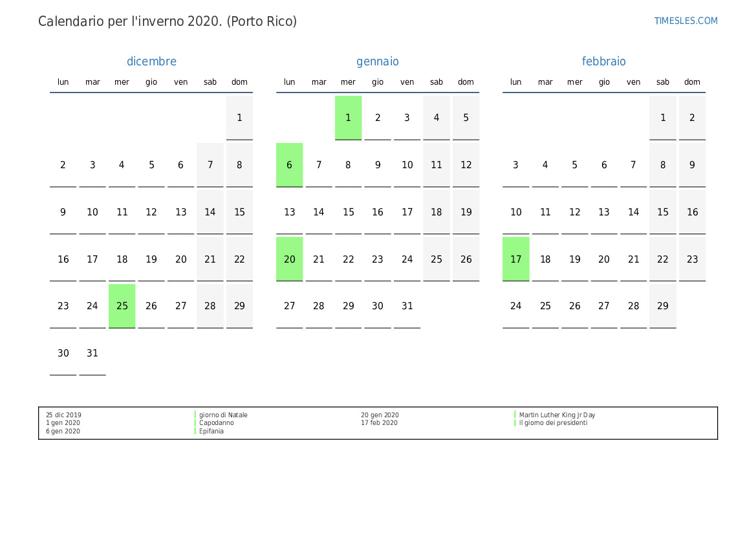Click 'gio' header in febbraio
Viewport: 756px width, 535px height.
[x=603, y=82]
